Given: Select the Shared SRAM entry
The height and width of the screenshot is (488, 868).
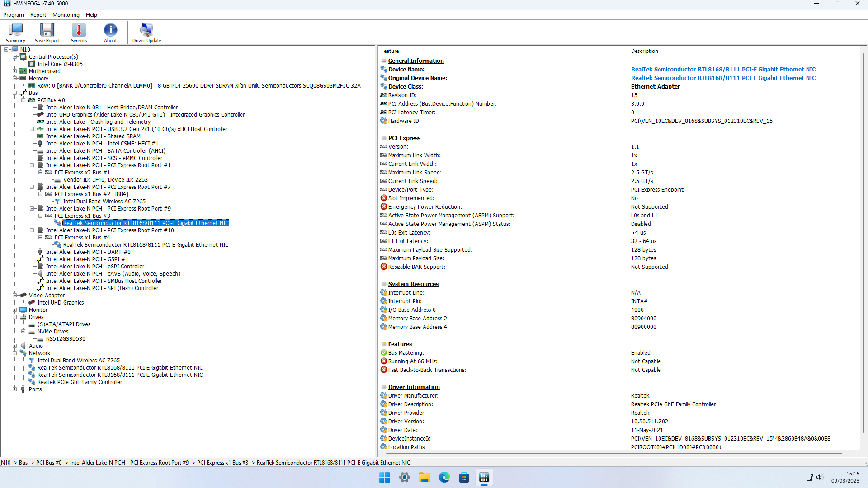Looking at the screenshot, I should click(x=93, y=136).
